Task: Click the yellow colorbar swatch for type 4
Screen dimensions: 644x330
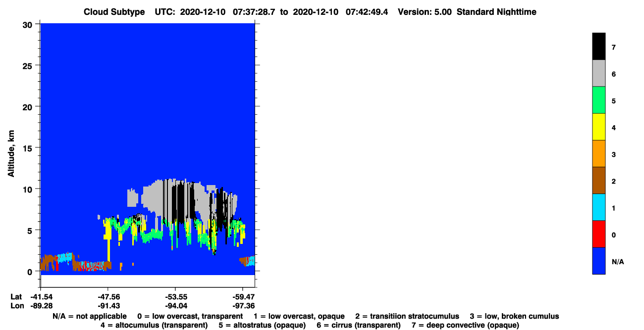Action: pyautogui.click(x=599, y=127)
